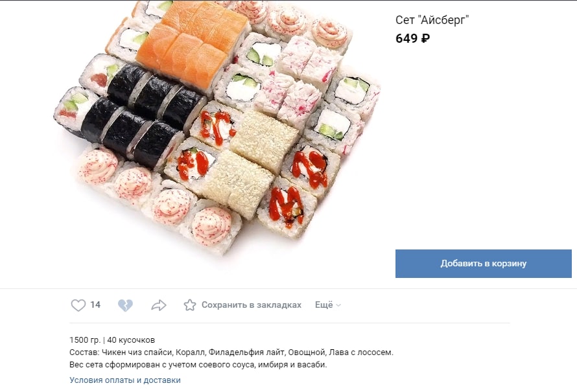This screenshot has width=577, height=392.
Task: Click the sesame-coated rolls in the photo
Action: [250, 164]
